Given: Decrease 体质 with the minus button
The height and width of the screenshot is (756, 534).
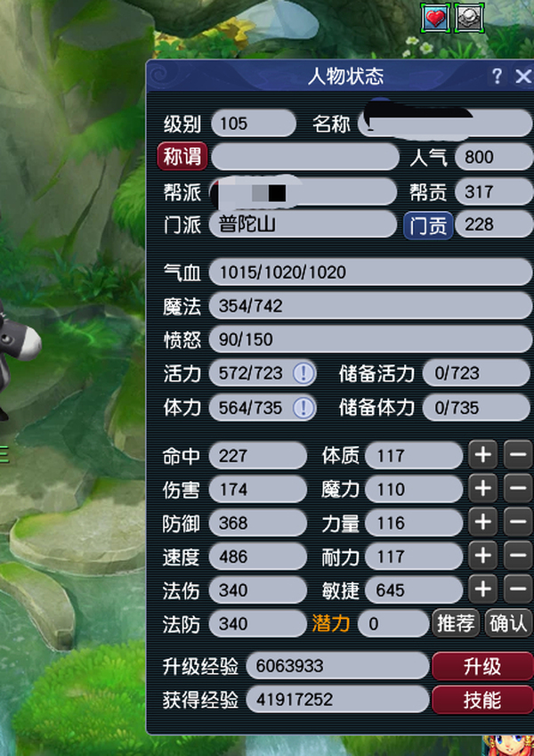Looking at the screenshot, I should tap(518, 455).
